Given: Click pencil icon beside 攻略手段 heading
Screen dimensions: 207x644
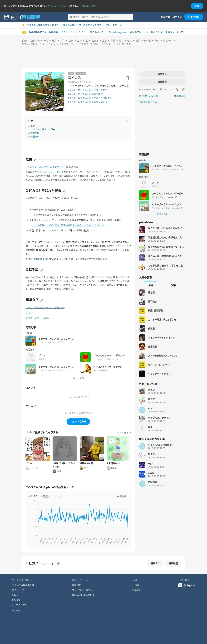Looking at the screenshot, I should (x=42, y=270).
